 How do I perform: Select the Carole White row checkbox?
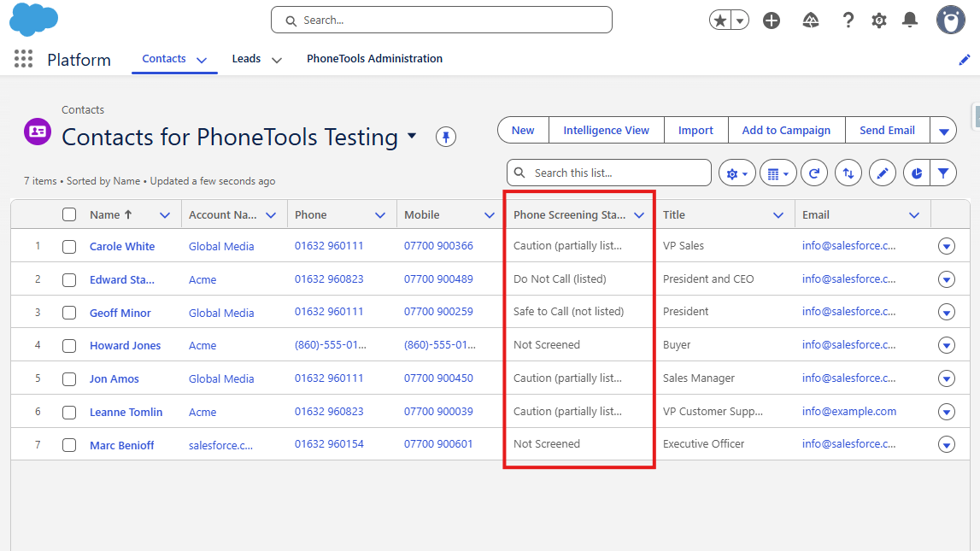point(69,247)
